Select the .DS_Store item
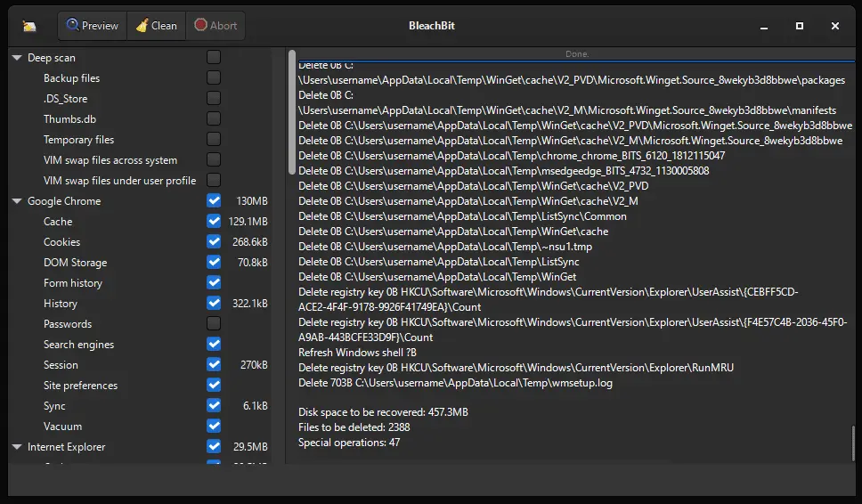The height and width of the screenshot is (504, 862). click(65, 98)
